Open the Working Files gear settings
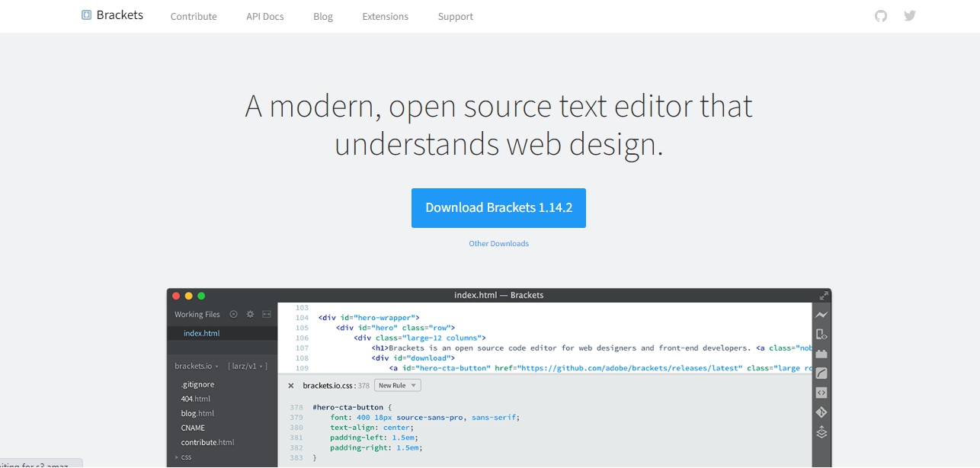980x468 pixels. coord(250,314)
